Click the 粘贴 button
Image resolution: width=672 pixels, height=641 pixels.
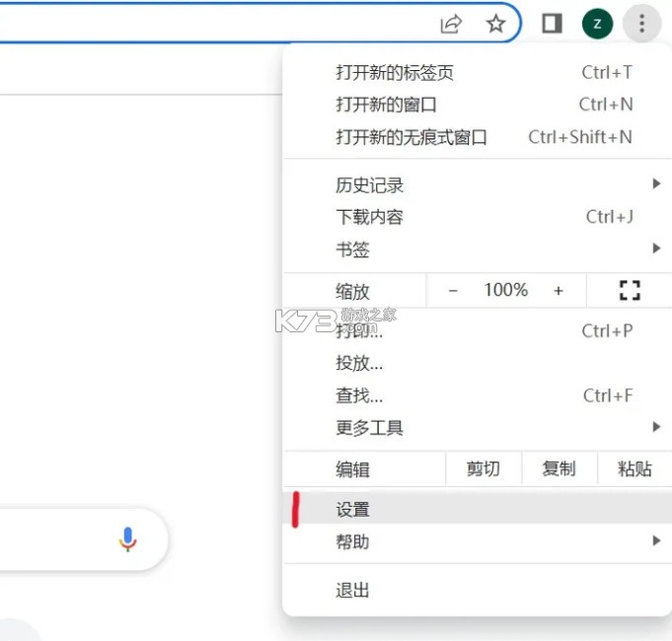pos(635,469)
